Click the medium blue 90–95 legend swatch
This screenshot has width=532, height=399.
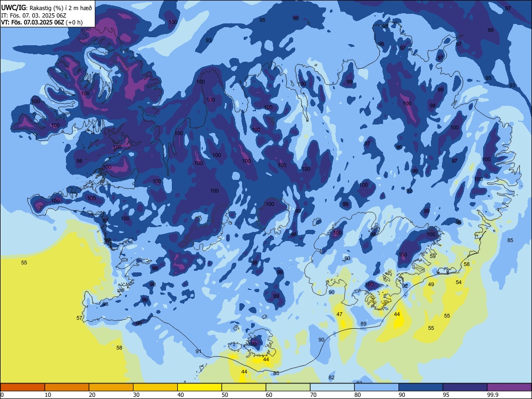point(421,387)
